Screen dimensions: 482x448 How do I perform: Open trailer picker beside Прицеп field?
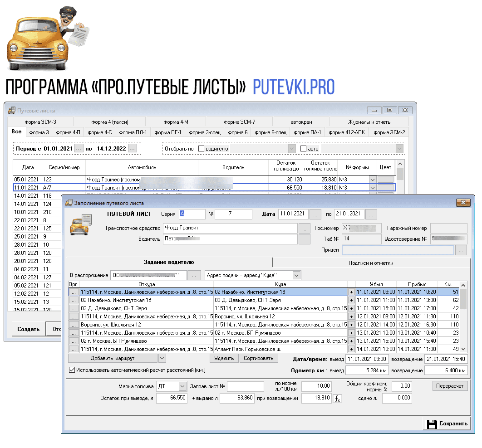461,250
